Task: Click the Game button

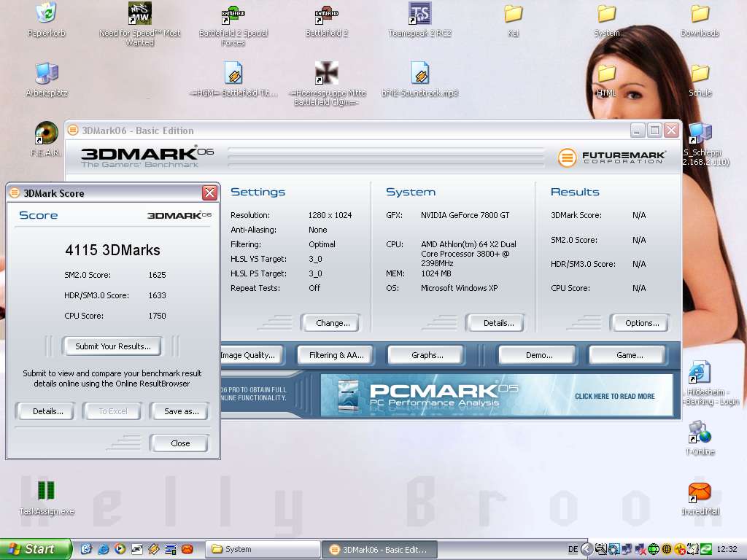Action: pyautogui.click(x=628, y=355)
